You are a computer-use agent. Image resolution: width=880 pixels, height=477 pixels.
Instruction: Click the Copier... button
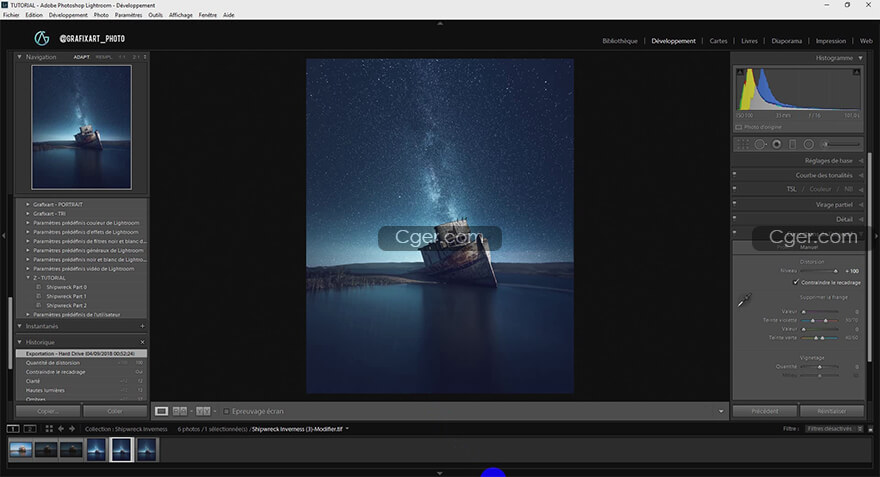pyautogui.click(x=48, y=411)
